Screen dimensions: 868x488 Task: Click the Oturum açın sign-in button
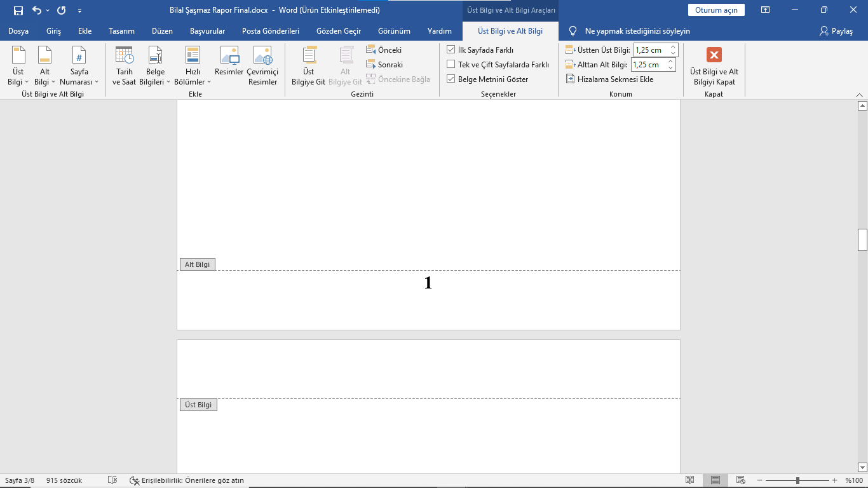click(716, 10)
